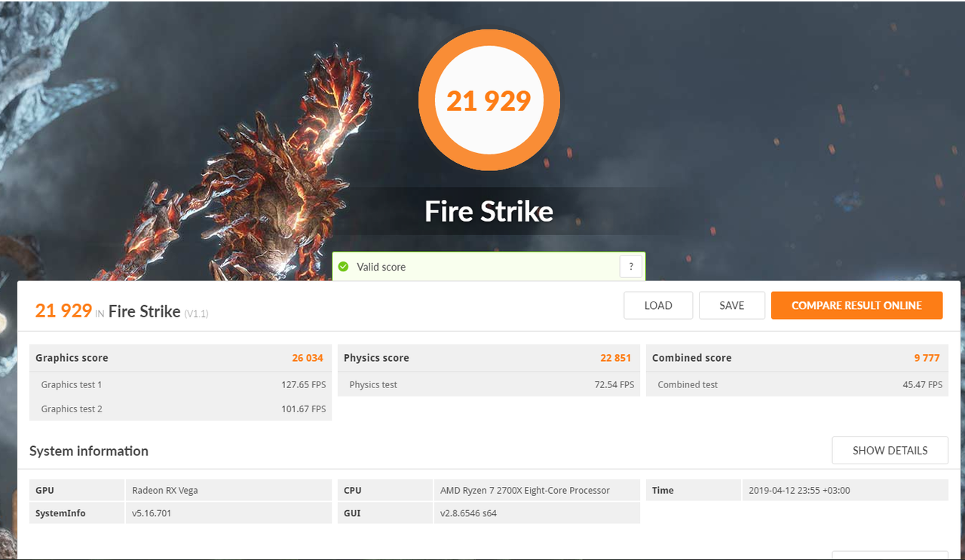Click the green valid score checkmark icon
Image resolution: width=965 pixels, height=560 pixels.
pos(344,267)
